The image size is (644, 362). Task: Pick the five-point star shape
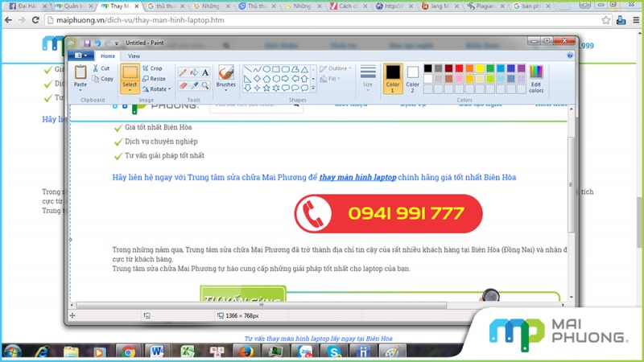click(266, 88)
